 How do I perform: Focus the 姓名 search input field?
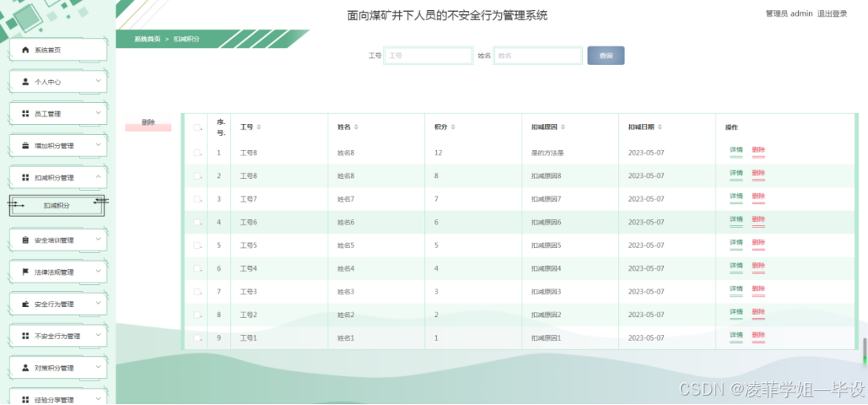537,56
